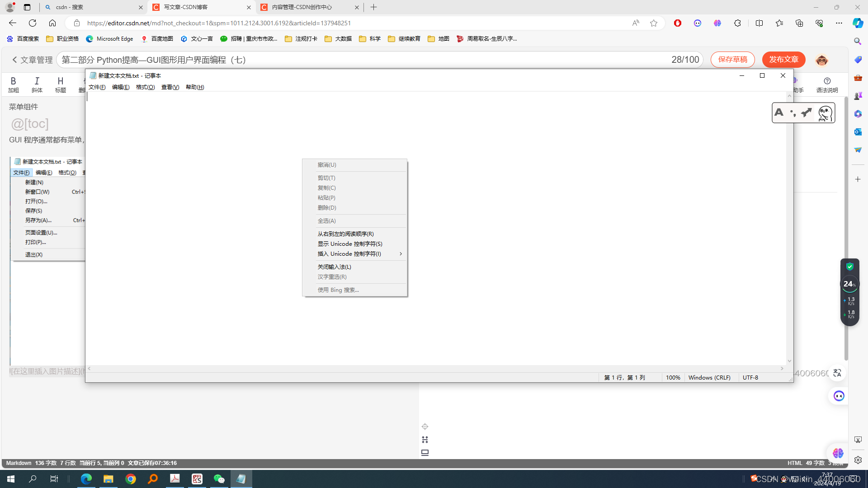The height and width of the screenshot is (488, 868).
Task: Click the article title input field
Action: pyautogui.click(x=362, y=60)
